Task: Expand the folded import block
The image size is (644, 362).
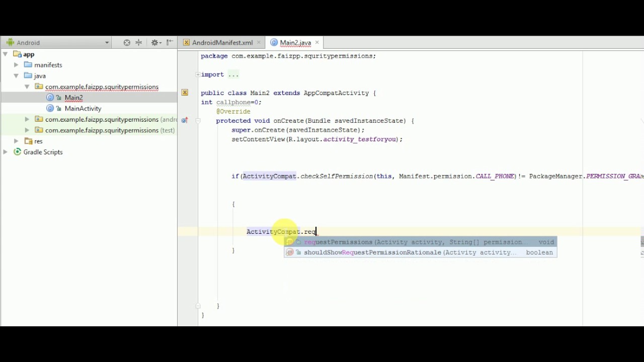Action: (x=198, y=74)
